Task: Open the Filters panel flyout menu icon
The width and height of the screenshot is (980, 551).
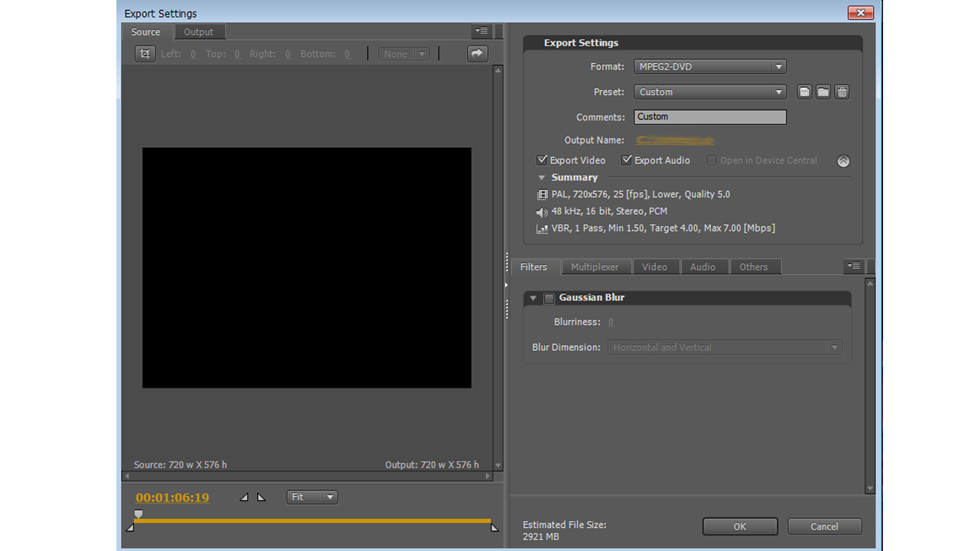Action: pyautogui.click(x=854, y=266)
